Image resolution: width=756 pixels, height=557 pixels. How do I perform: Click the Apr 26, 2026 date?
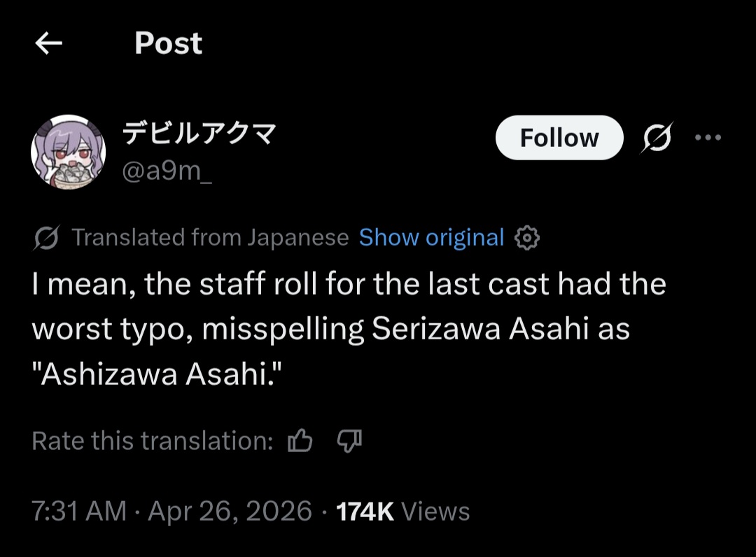(230, 512)
